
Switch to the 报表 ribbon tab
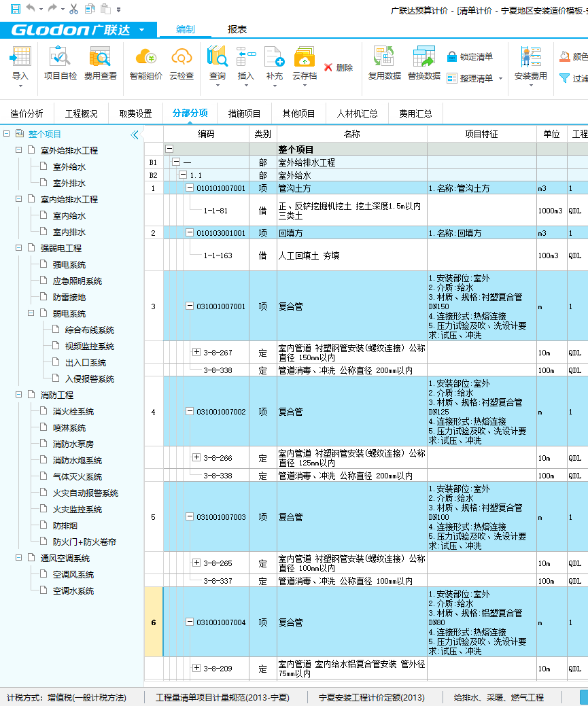pos(237,29)
